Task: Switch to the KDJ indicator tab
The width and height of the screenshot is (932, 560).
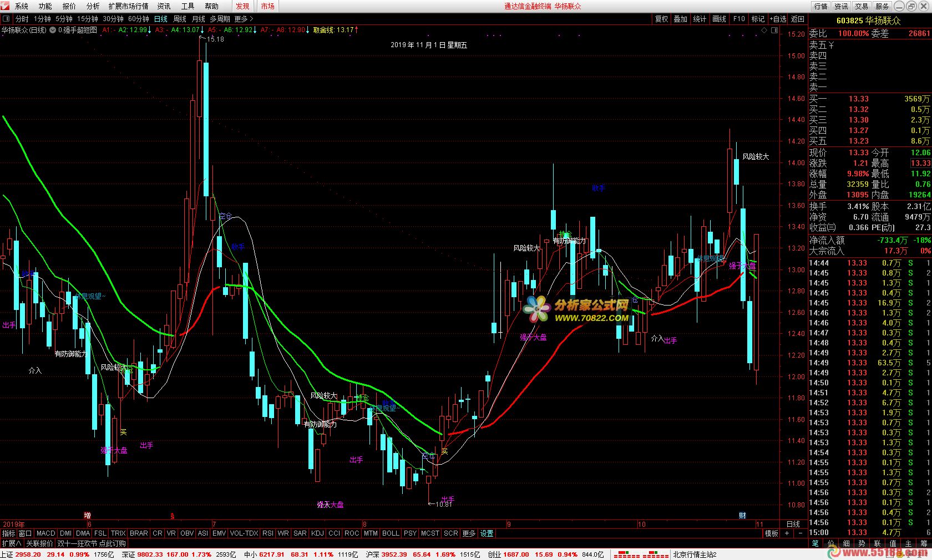Action: click(317, 533)
